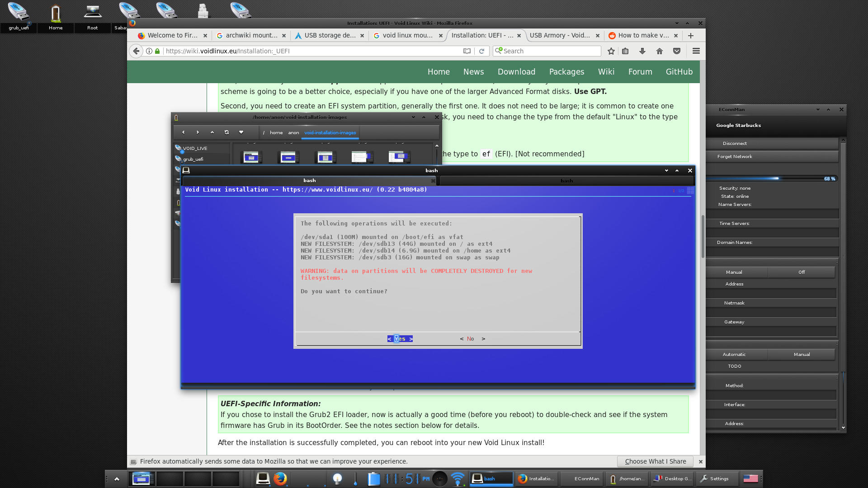Open grub_uefi desktop drive icon
This screenshot has height=488, width=868.
pyautogui.click(x=19, y=16)
